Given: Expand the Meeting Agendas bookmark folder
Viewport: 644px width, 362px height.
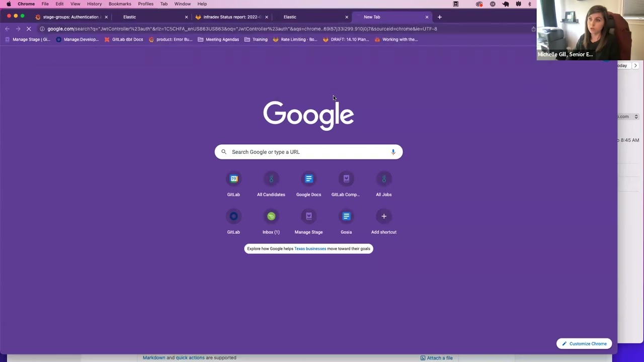Looking at the screenshot, I should 218,39.
